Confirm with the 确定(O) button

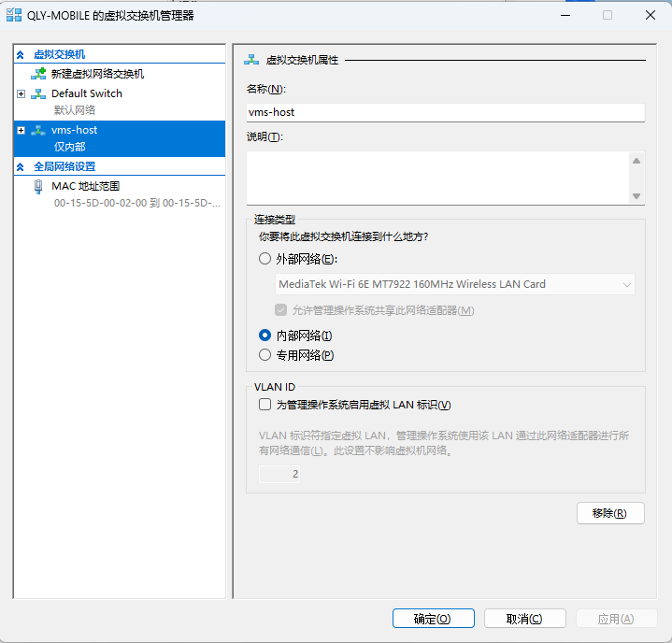coord(434,619)
